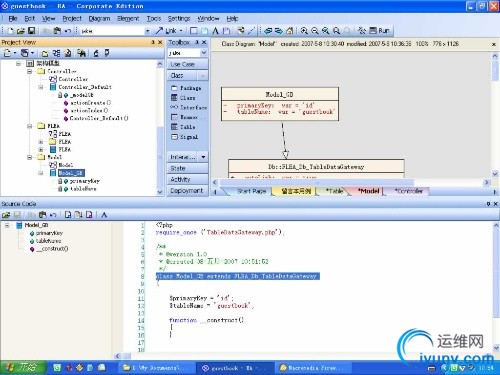Select the Interface tool in Toolbox
500x375 pixels.
tap(189, 107)
